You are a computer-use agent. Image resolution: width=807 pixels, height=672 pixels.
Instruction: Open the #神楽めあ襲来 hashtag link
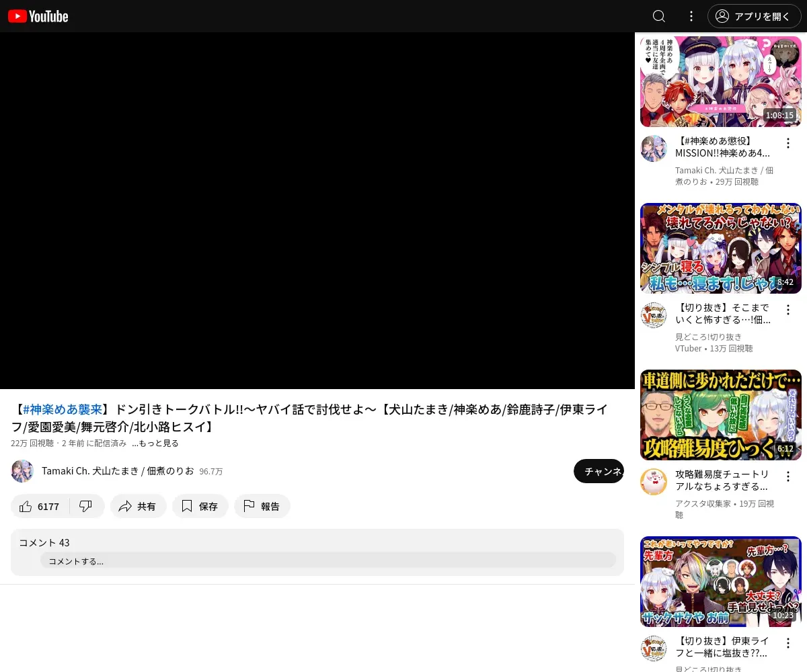[63, 409]
